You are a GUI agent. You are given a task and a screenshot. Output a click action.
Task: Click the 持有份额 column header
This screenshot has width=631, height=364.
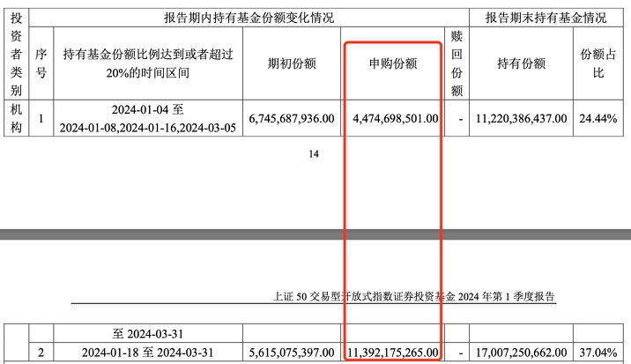(x=521, y=63)
